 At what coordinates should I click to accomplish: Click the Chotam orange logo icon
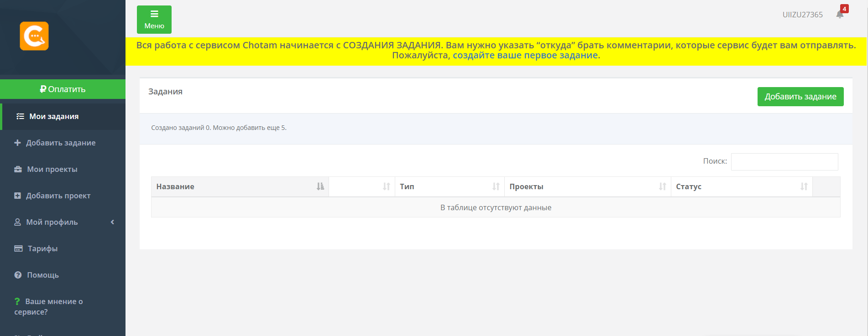coord(34,36)
